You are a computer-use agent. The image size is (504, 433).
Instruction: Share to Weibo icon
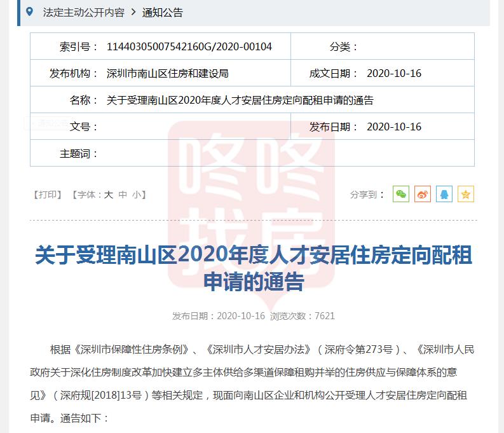[x=423, y=194]
